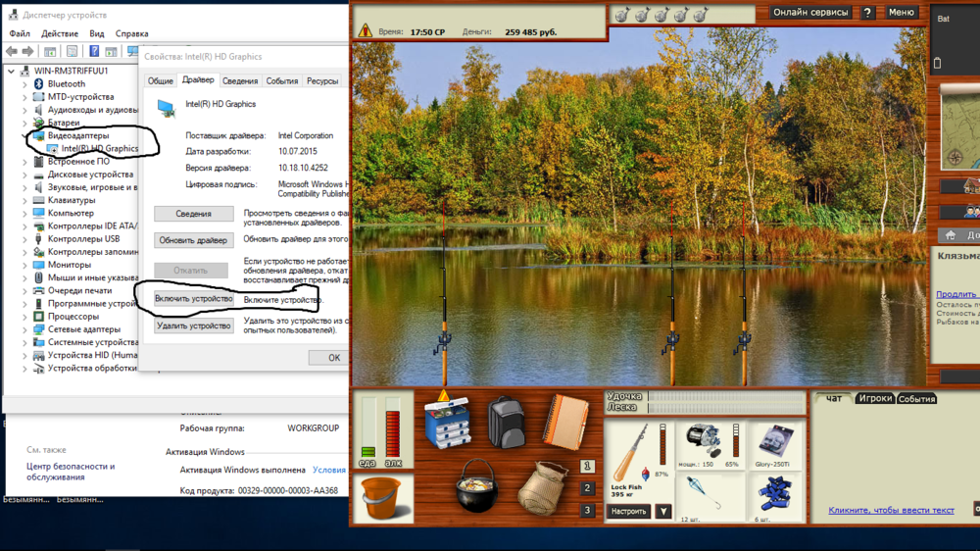Switch to rod slot 2

click(x=587, y=488)
